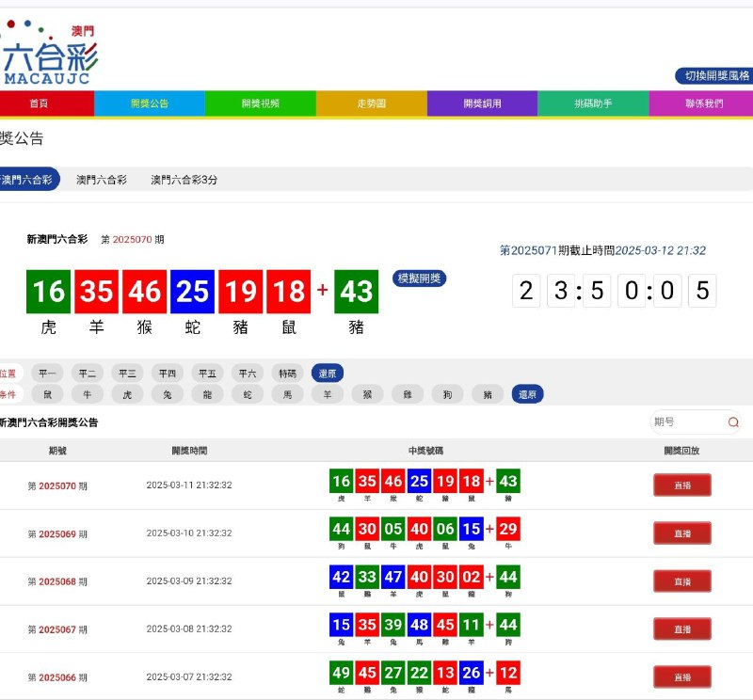
Task: Click the Macau JC 六合彩 logo
Action: pyautogui.click(x=50, y=53)
